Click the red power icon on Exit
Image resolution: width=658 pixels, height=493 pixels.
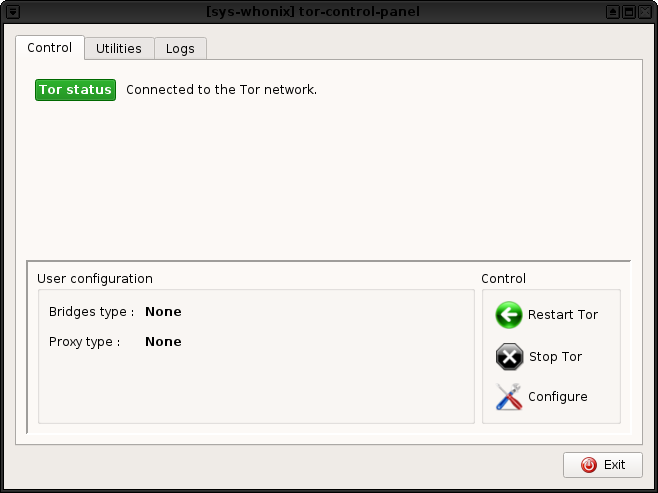tap(588, 465)
